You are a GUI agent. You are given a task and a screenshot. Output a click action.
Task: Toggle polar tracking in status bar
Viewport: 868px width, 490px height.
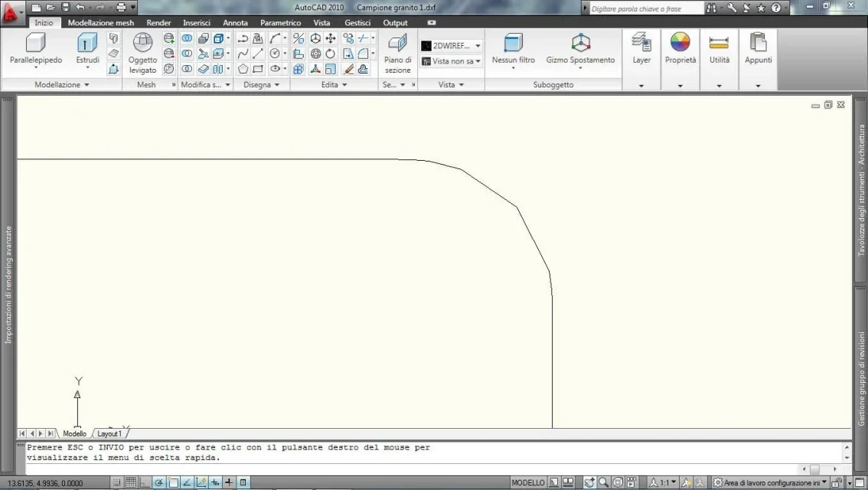pyautogui.click(x=159, y=483)
